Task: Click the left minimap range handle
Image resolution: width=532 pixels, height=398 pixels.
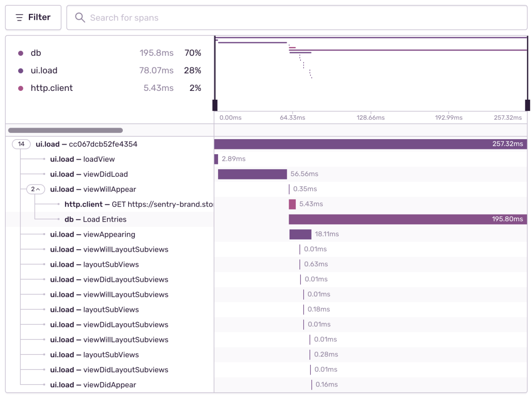Action: pos(215,105)
